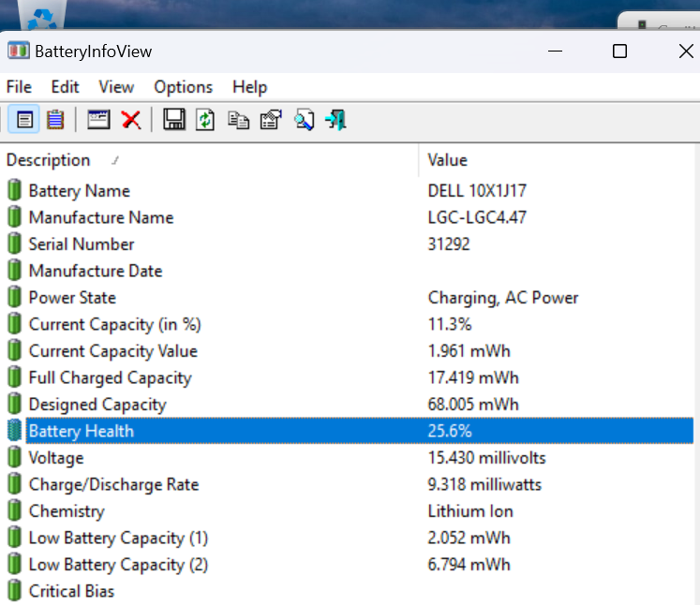Click the battery icon beside Chemistry
Screen dimensions: 700x605
point(14,510)
